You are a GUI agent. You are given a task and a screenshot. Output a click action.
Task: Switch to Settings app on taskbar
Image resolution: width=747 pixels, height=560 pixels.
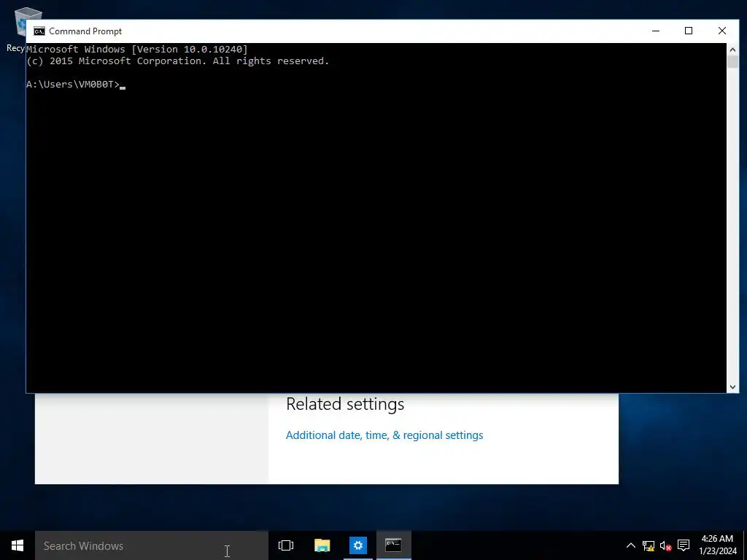coord(357,545)
